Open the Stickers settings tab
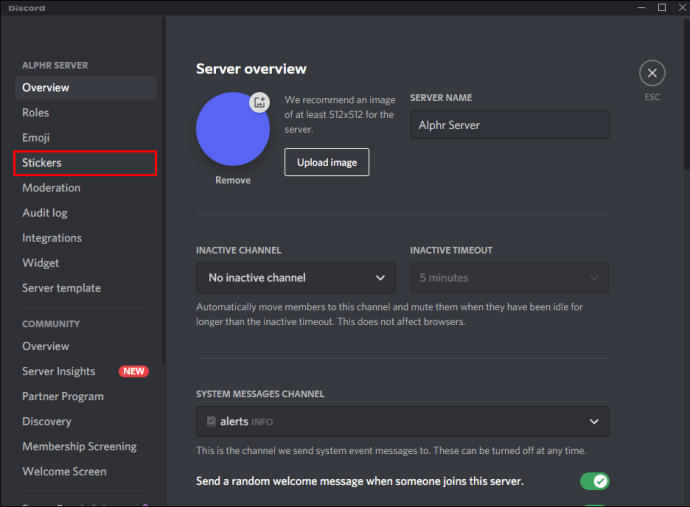The image size is (690, 507). tap(85, 162)
